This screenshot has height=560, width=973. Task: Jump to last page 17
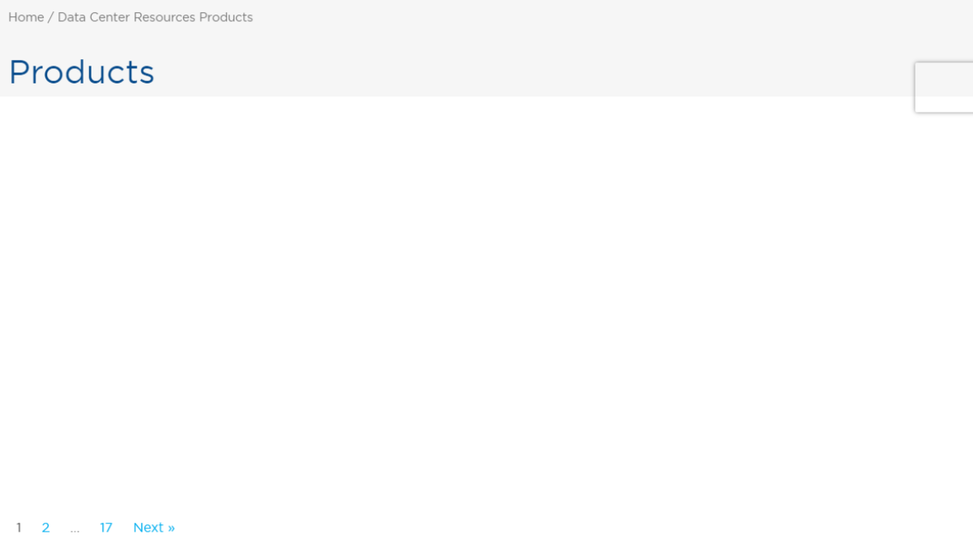[106, 528]
